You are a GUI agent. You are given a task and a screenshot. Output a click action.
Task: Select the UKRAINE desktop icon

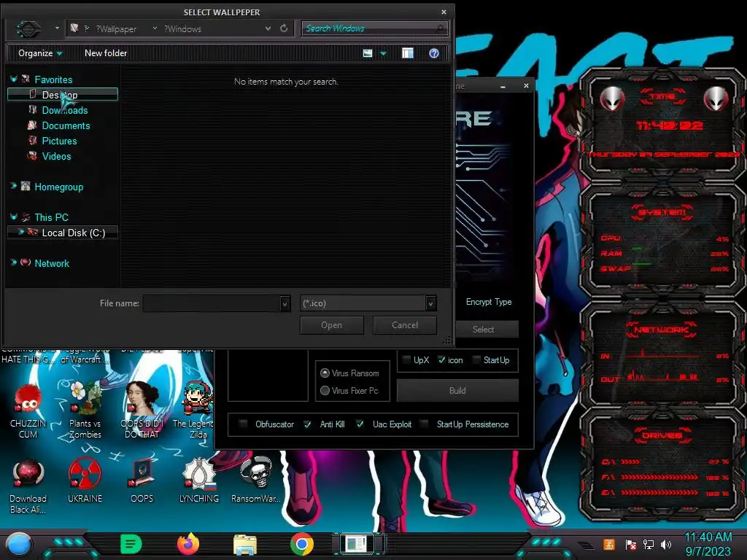[x=85, y=481]
